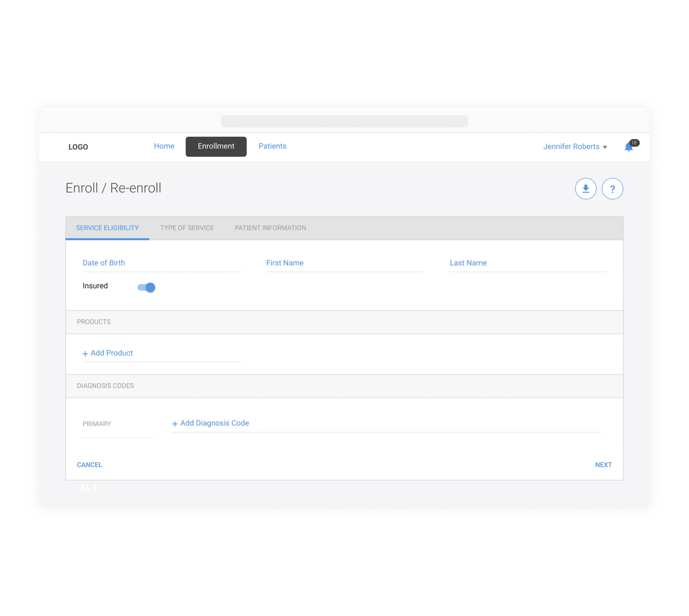Expand Jennifer Roberts user dropdown
The height and width of the screenshot is (616, 689).
[575, 147]
